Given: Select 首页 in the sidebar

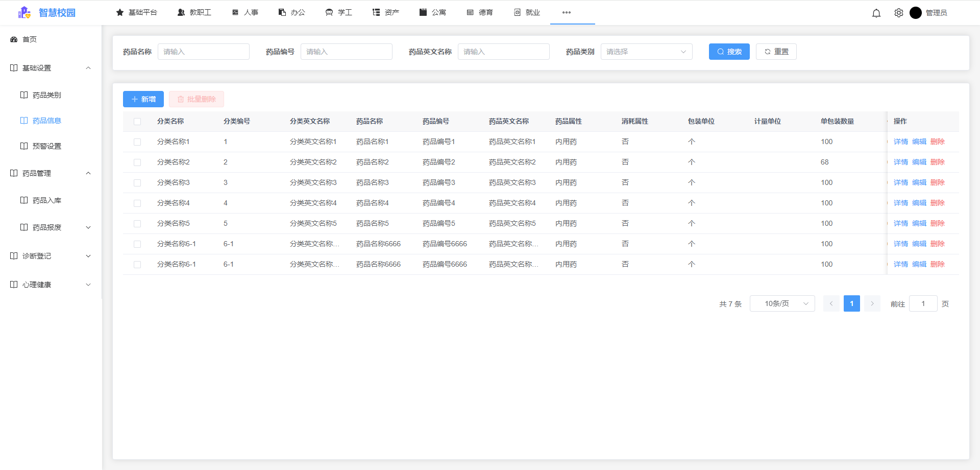Looking at the screenshot, I should [x=29, y=39].
